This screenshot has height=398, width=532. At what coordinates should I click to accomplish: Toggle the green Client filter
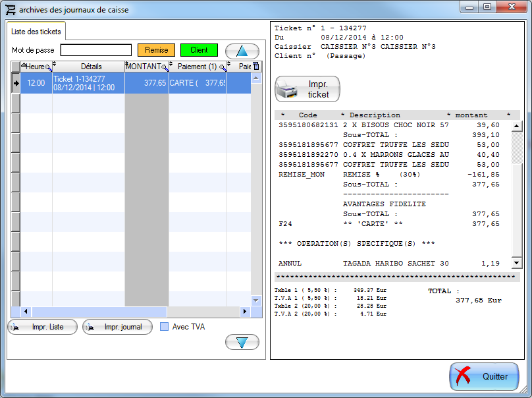pyautogui.click(x=199, y=49)
